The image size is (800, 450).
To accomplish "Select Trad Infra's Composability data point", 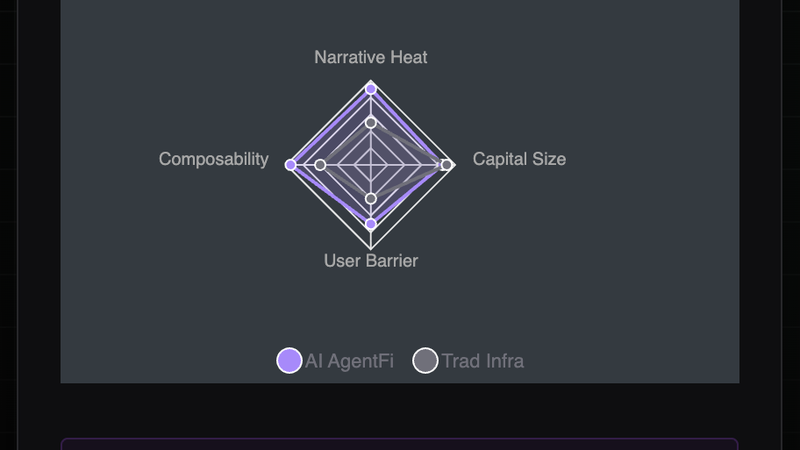I will coord(320,165).
